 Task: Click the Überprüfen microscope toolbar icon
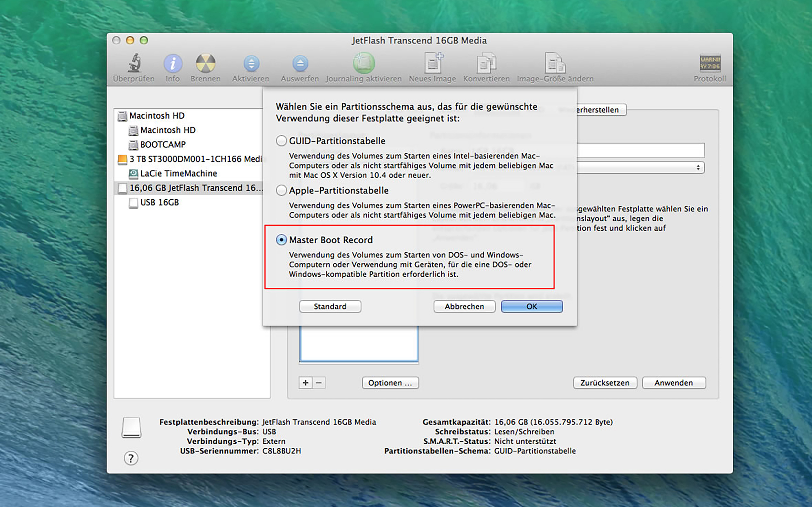coord(134,63)
